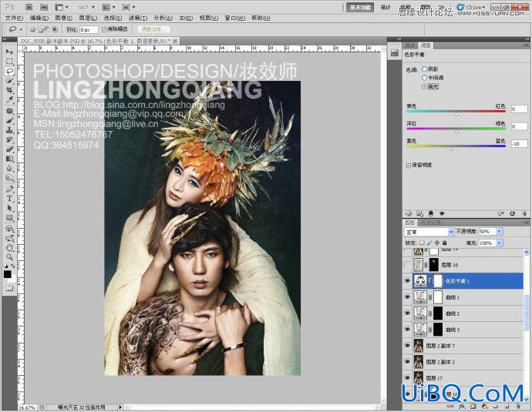Select the Brush tool

(9, 121)
